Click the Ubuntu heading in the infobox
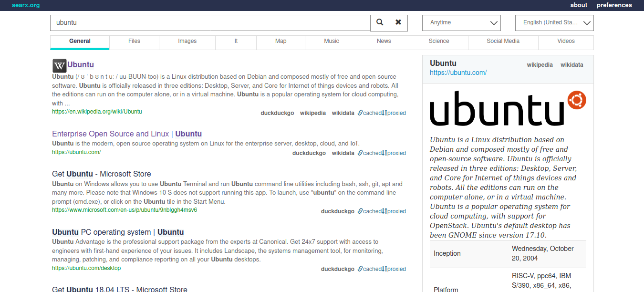This screenshot has width=644, height=292. pos(443,63)
